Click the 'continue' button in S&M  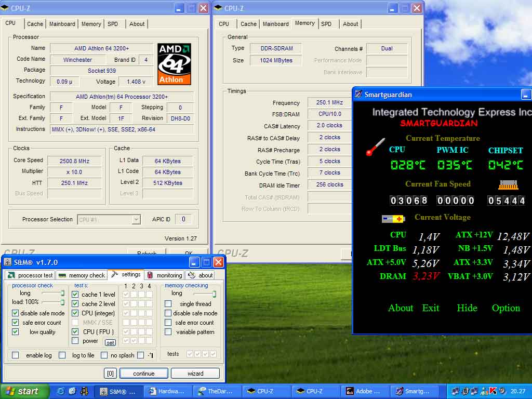(x=144, y=374)
